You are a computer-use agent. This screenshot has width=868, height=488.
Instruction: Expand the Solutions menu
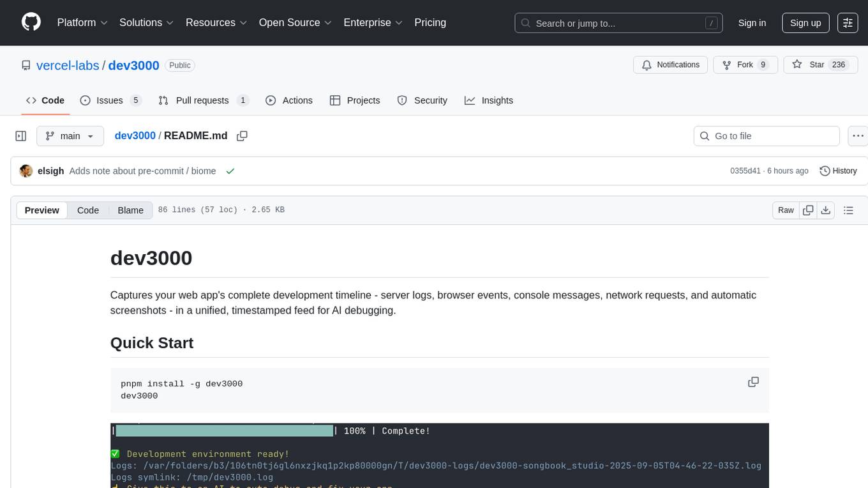click(x=146, y=22)
